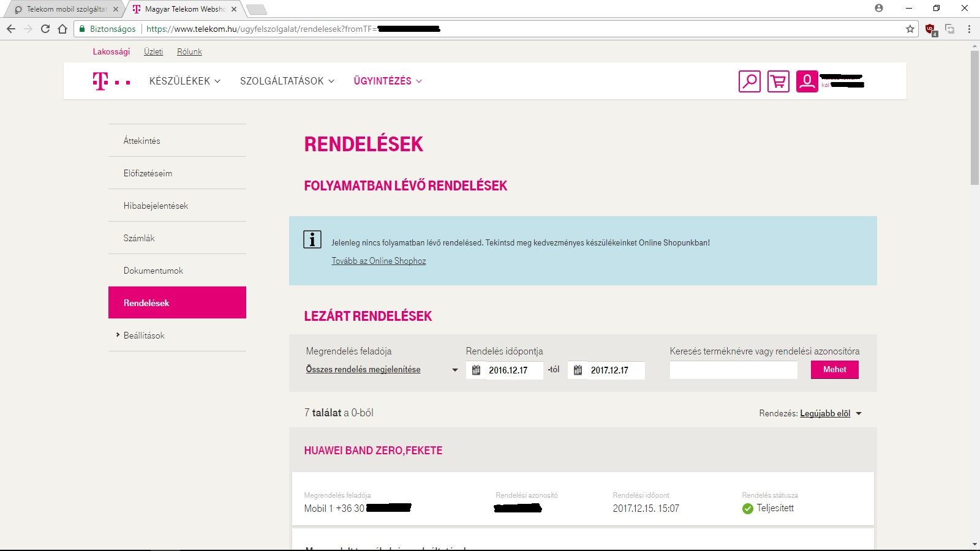Click the scrollbar down arrow

[974, 544]
